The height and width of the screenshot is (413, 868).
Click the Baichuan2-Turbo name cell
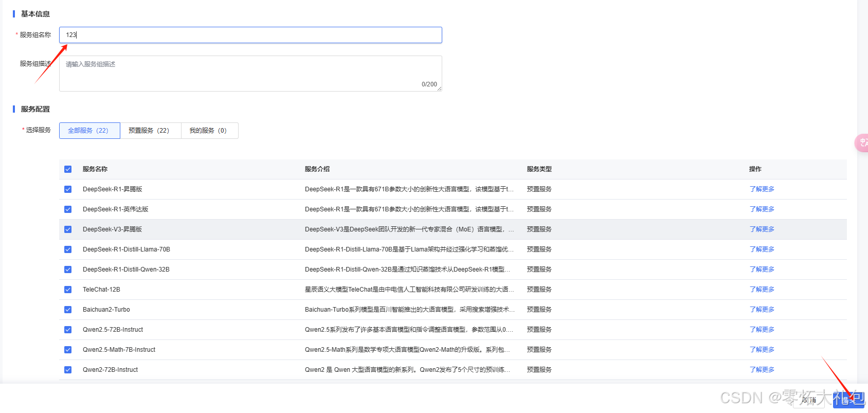coord(106,310)
